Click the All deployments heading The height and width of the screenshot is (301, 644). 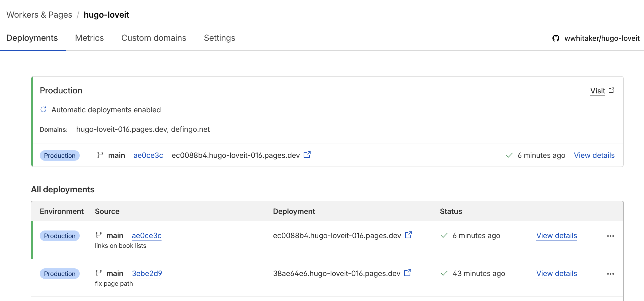[x=63, y=189]
